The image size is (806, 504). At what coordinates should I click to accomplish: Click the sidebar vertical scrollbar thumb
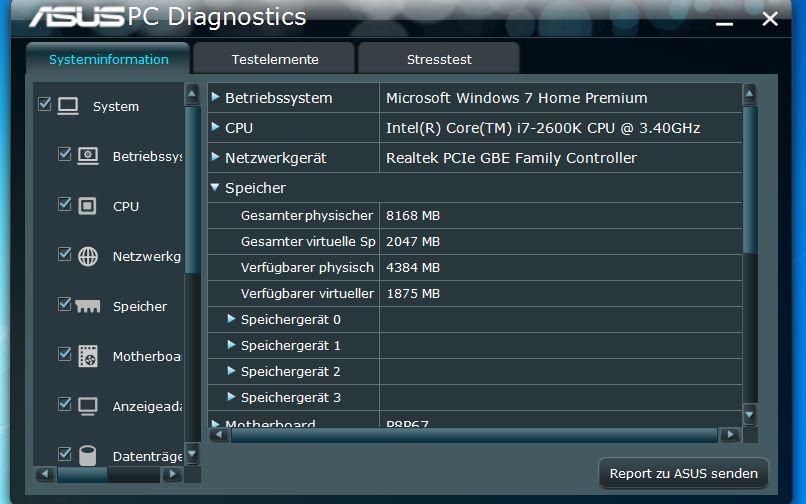pos(192,190)
